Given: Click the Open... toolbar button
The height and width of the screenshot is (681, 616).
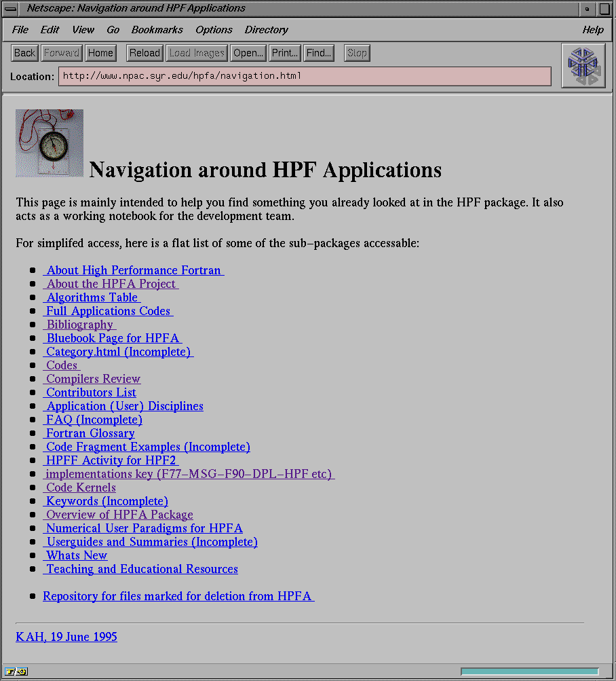Looking at the screenshot, I should (x=248, y=53).
